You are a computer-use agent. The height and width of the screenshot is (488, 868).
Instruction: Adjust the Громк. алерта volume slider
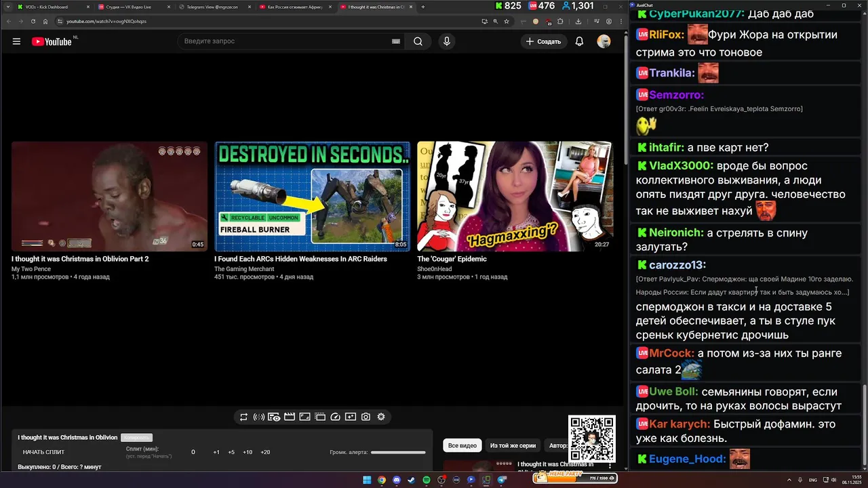(398, 452)
